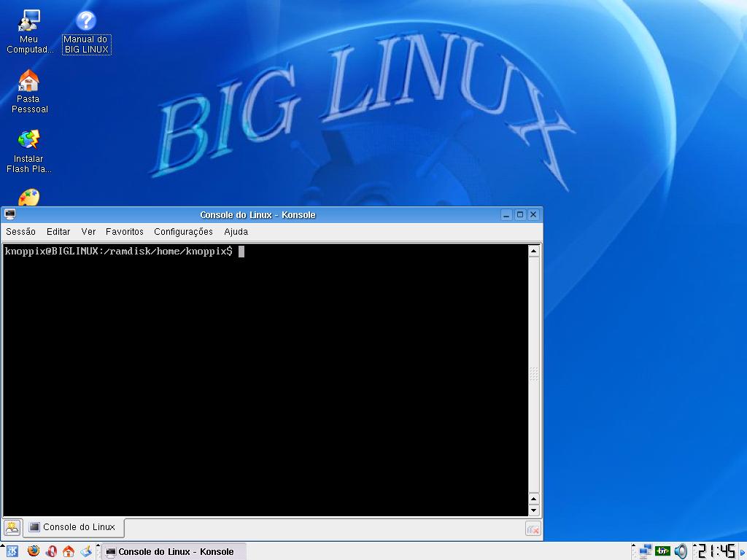Close the current Konsole session tab button
The image size is (747, 560).
pos(533,529)
